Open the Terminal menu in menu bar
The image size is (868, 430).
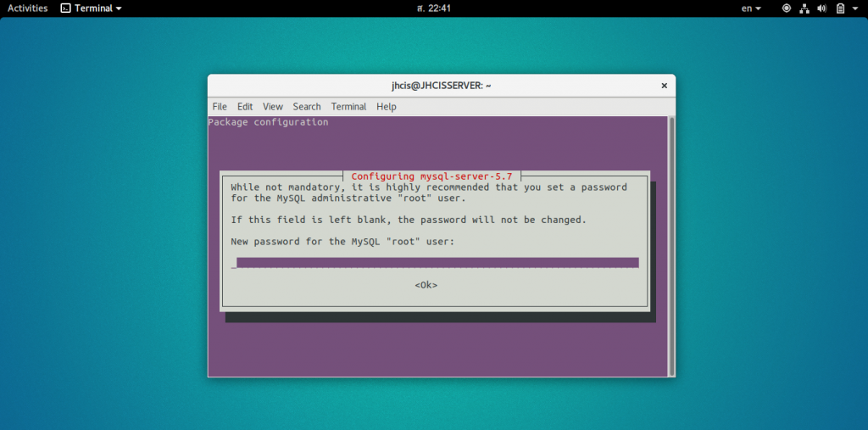(x=348, y=106)
